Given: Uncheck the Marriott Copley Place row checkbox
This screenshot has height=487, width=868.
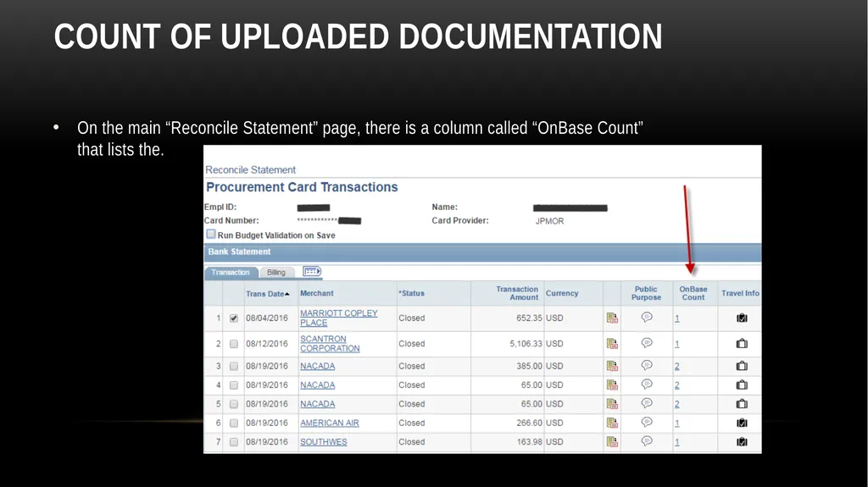Looking at the screenshot, I should click(x=234, y=318).
